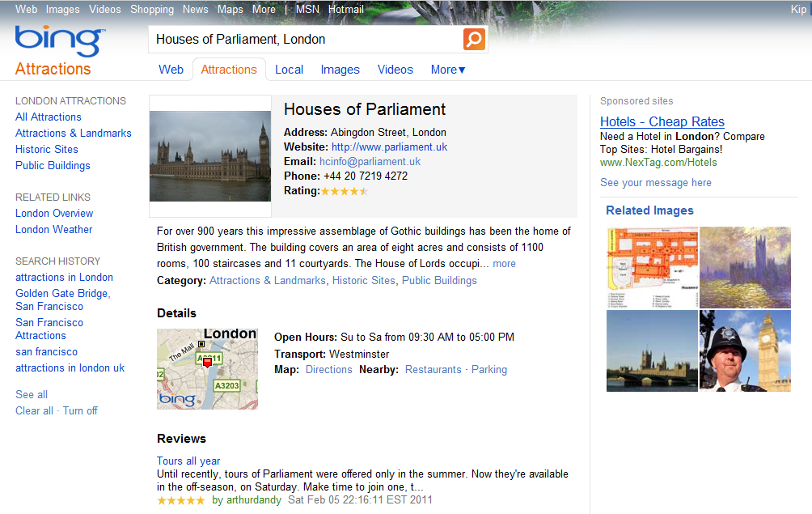Open Attractions & Landmarks in sidebar
The width and height of the screenshot is (812, 514).
(74, 134)
